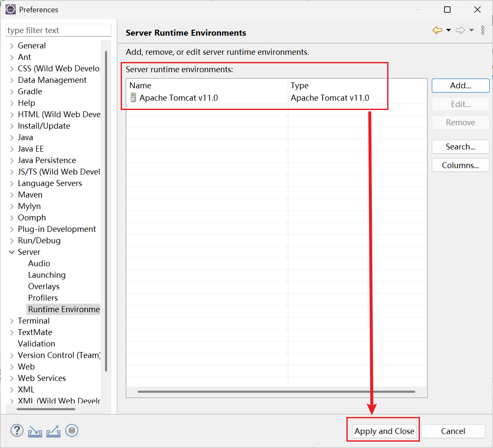Maximize the Preferences window
Image resolution: width=493 pixels, height=448 pixels.
click(447, 10)
